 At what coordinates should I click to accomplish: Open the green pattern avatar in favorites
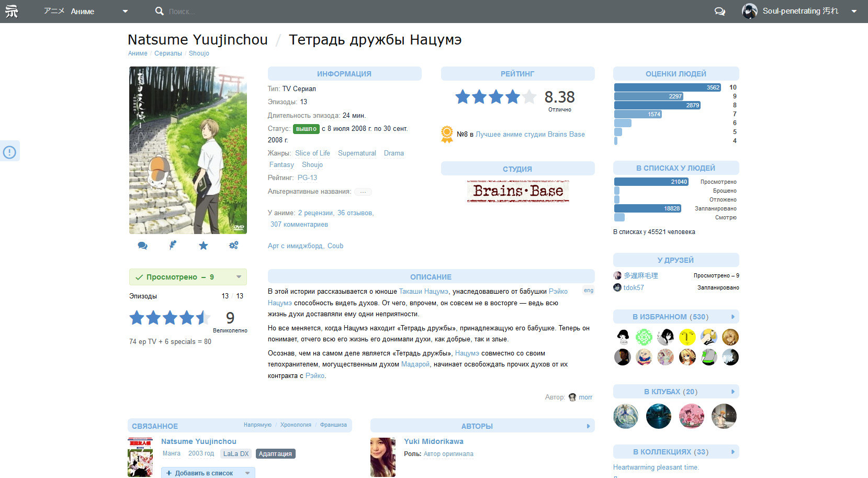coord(644,337)
